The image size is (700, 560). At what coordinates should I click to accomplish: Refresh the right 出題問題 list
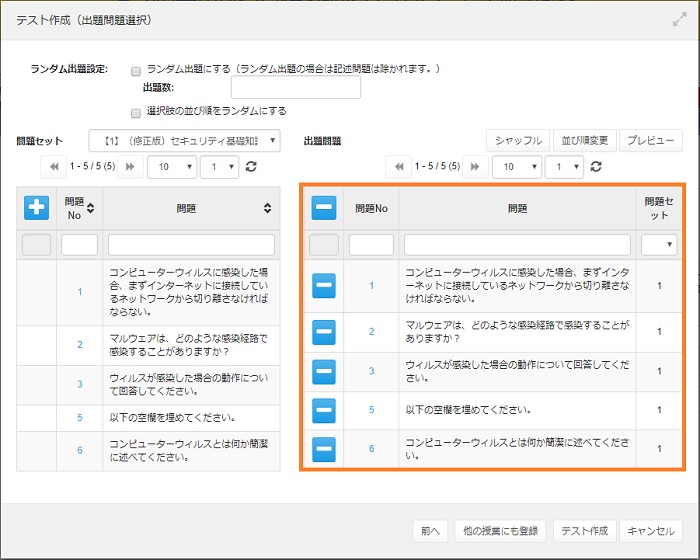(595, 167)
